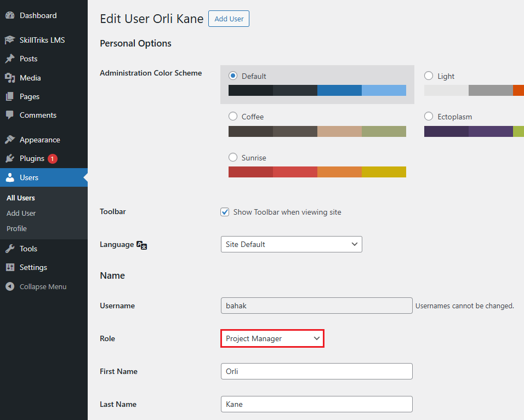Open the Add User submenu item
Screen dimensions: 524x420
(x=21, y=213)
